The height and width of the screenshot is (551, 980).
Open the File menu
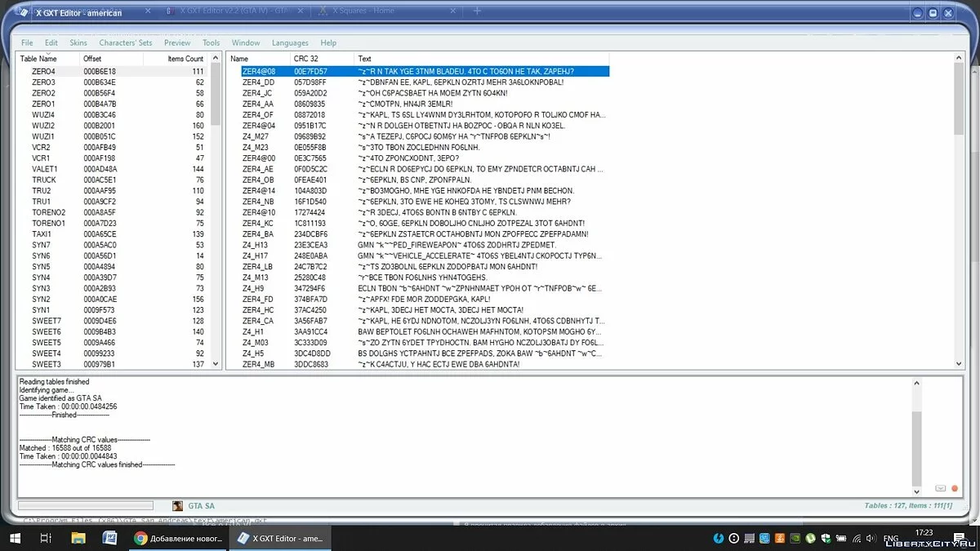27,42
